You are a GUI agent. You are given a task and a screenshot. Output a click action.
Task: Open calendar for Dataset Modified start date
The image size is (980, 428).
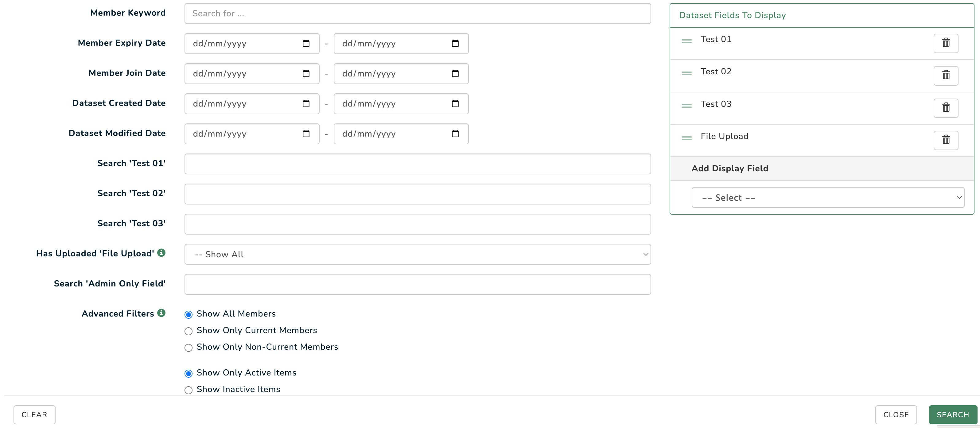pos(306,134)
